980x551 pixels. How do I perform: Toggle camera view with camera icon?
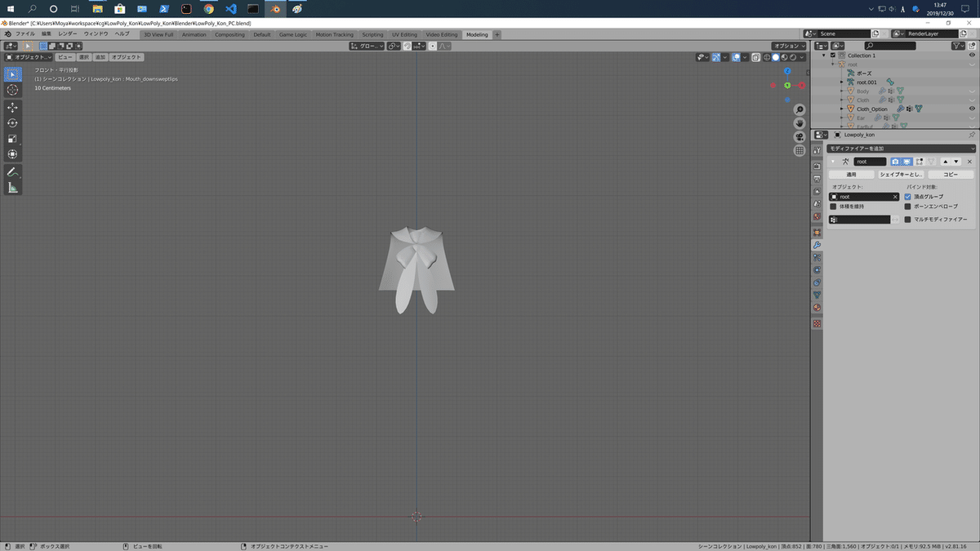(x=800, y=137)
